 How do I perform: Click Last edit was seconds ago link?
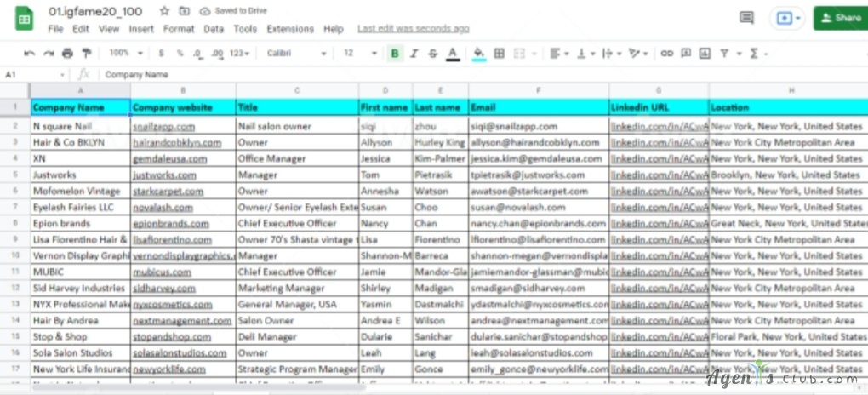[414, 29]
